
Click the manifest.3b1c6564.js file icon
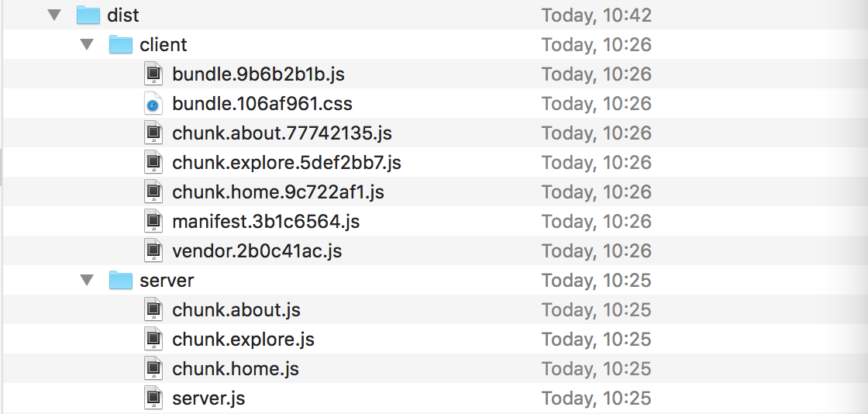pos(153,222)
